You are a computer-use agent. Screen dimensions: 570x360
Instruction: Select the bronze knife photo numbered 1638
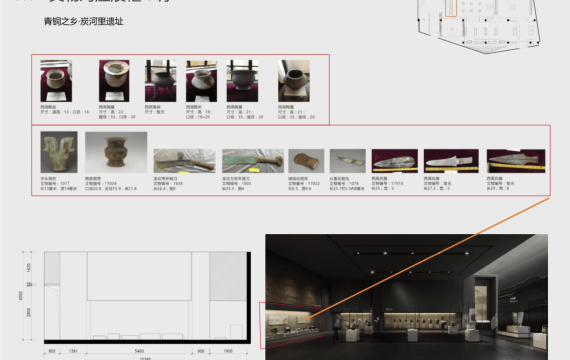[184, 161]
